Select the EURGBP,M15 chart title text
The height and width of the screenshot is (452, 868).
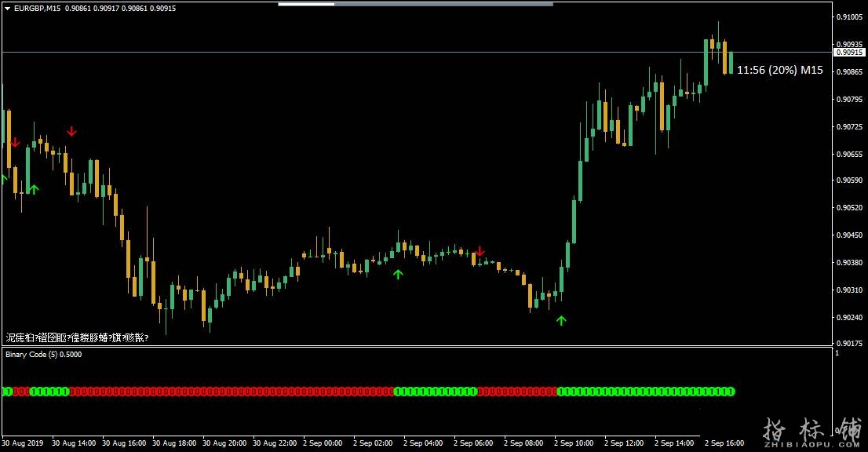click(x=37, y=9)
